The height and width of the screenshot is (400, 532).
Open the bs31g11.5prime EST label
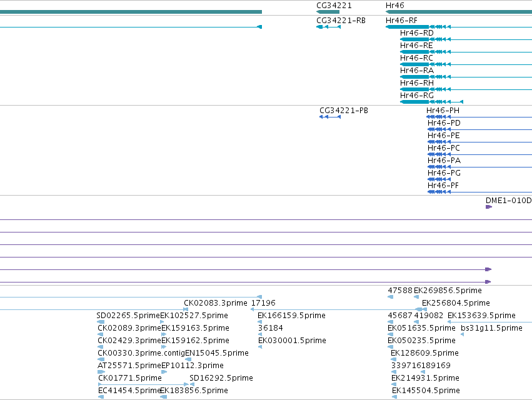click(x=491, y=328)
